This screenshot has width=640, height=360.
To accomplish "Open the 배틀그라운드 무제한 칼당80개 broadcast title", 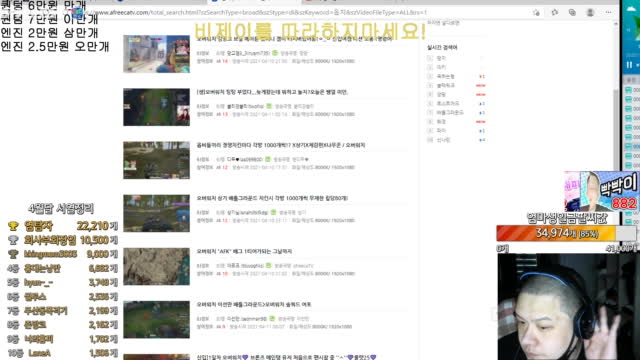I will click(x=272, y=198).
